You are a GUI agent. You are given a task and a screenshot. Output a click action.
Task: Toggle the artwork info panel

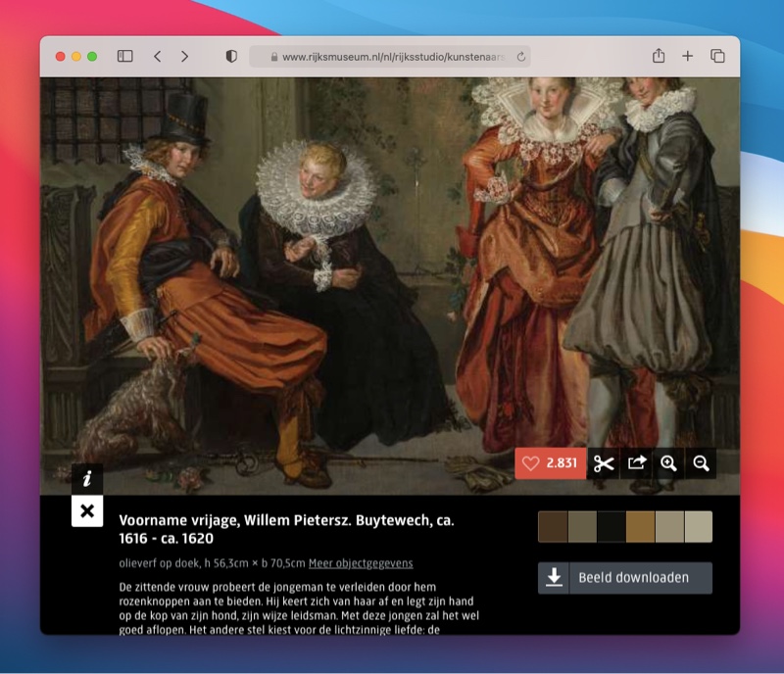pos(87,479)
